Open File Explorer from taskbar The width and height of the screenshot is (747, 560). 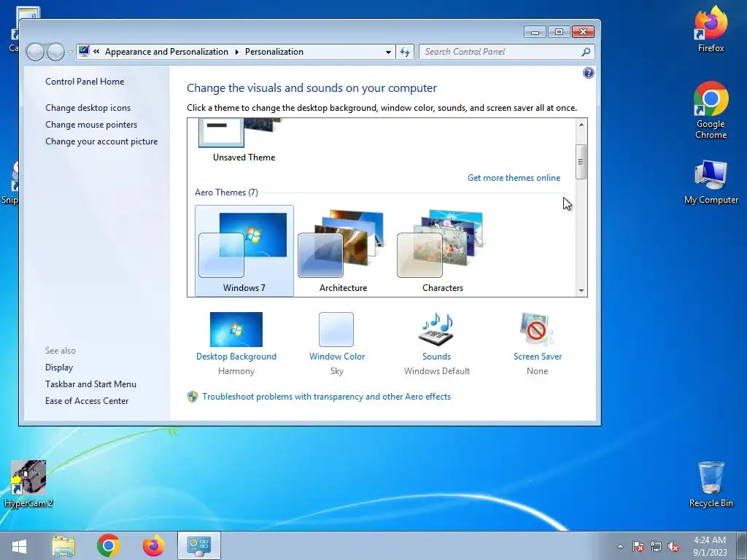coord(63,546)
